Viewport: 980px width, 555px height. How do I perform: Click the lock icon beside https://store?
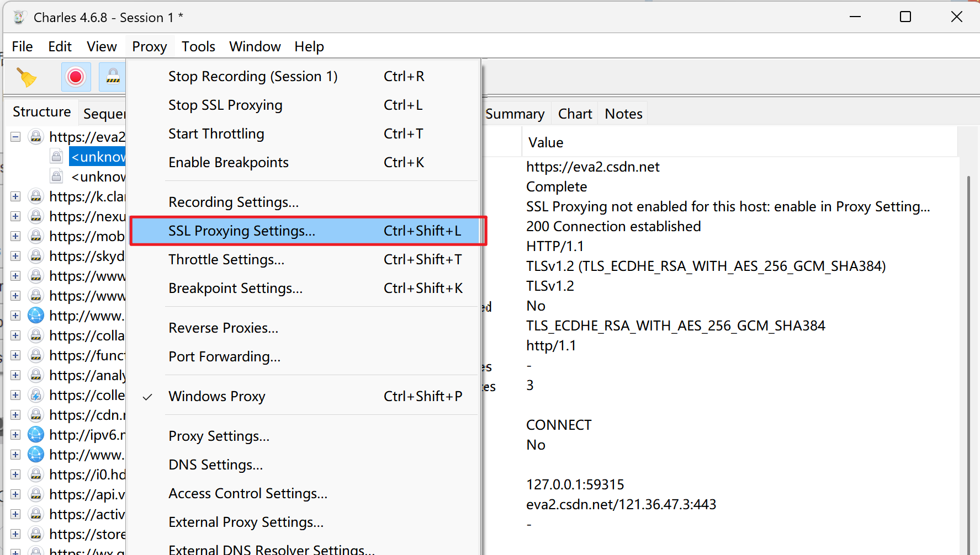tap(36, 534)
